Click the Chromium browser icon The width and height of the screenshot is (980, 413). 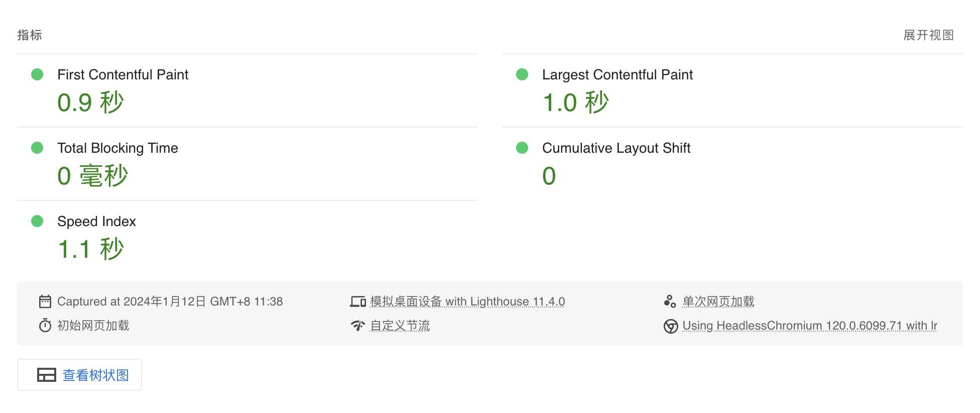point(671,326)
